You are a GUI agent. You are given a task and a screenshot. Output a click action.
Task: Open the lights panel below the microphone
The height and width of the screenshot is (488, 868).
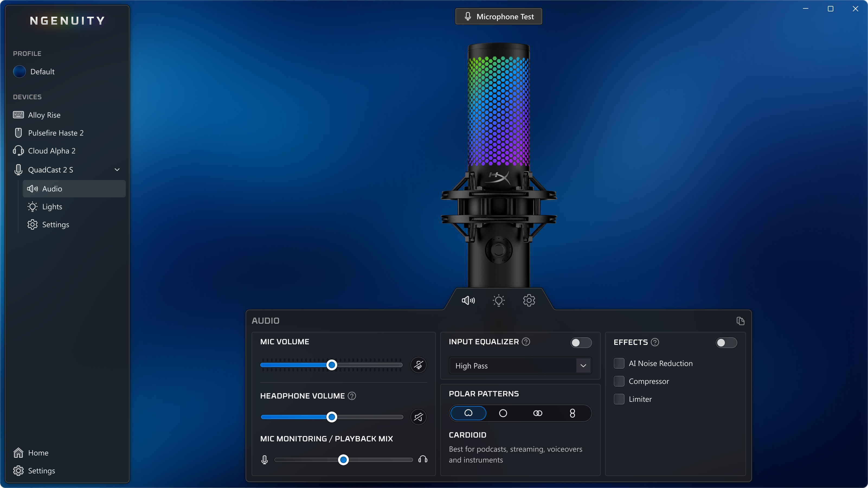[x=498, y=300]
